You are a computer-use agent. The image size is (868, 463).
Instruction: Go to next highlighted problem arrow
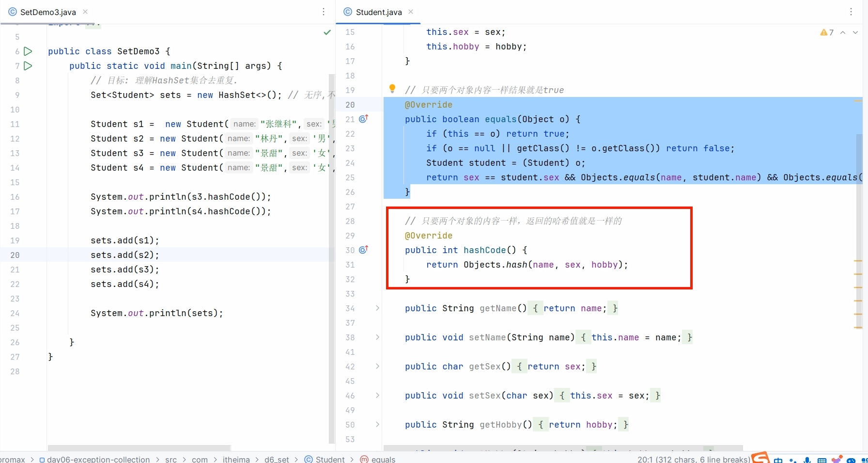point(855,32)
